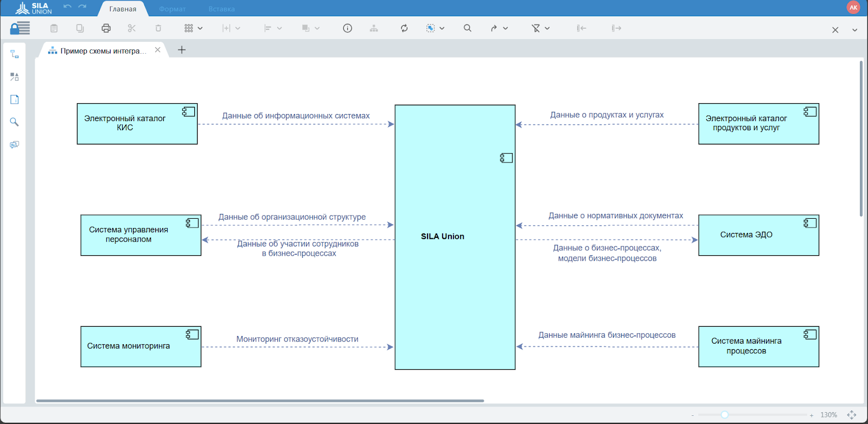
Task: Open the model tree navigator icon
Action: coord(15,54)
